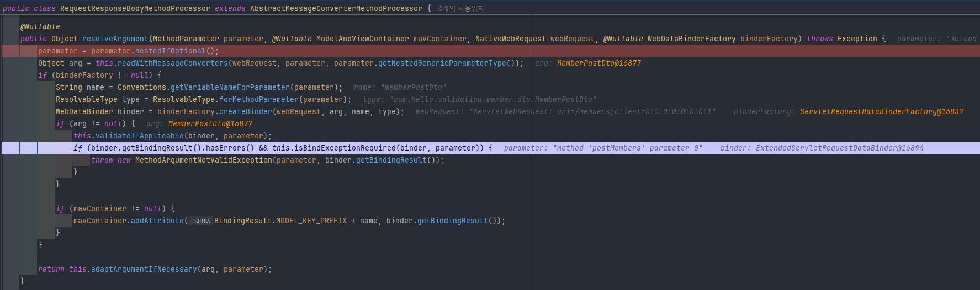Click the readWithMessageConverters method call
Image resolution: width=980 pixels, height=290 pixels.
click(x=173, y=63)
